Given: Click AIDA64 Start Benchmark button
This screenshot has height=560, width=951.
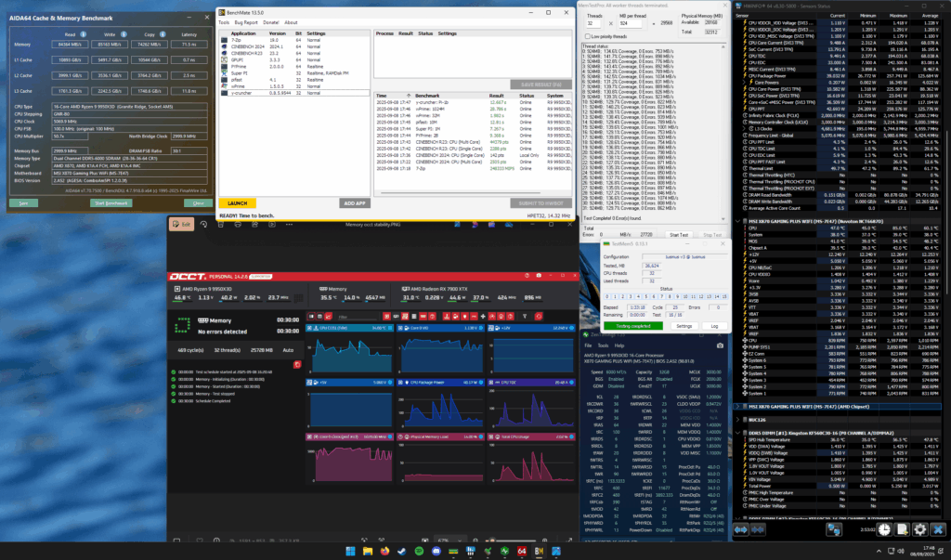Looking at the screenshot, I should (111, 202).
